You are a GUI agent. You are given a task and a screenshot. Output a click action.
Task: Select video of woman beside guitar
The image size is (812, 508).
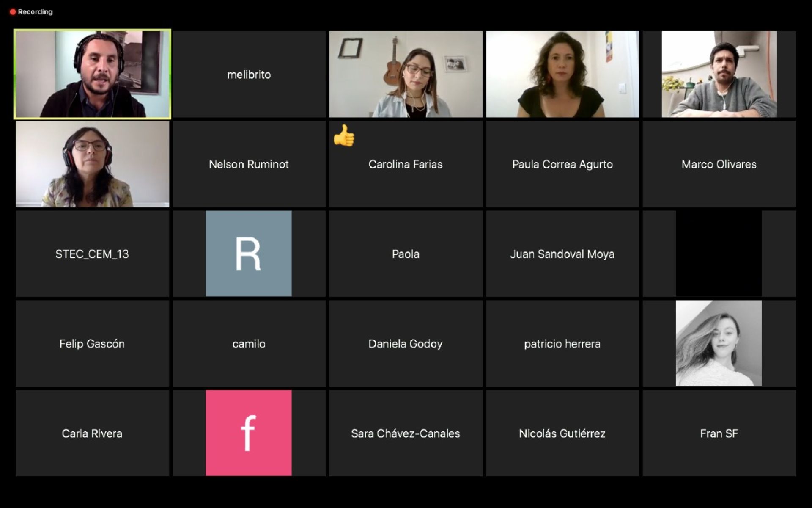(x=406, y=74)
